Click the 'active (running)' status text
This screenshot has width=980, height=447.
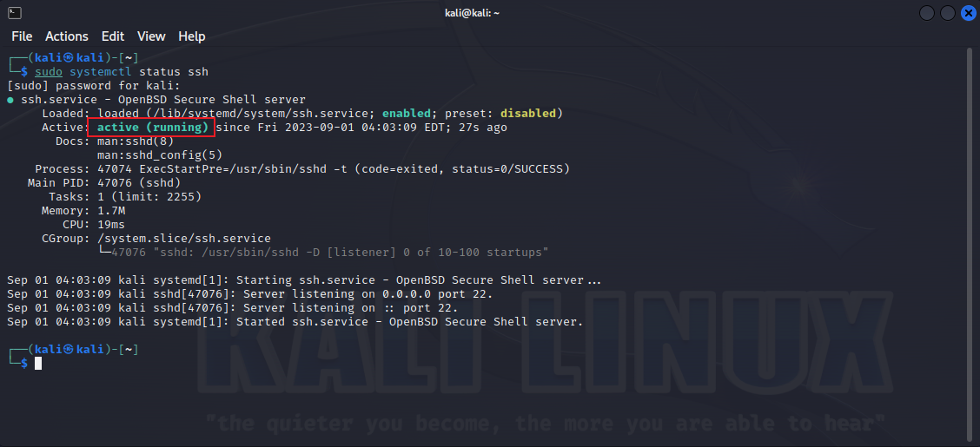click(x=153, y=128)
